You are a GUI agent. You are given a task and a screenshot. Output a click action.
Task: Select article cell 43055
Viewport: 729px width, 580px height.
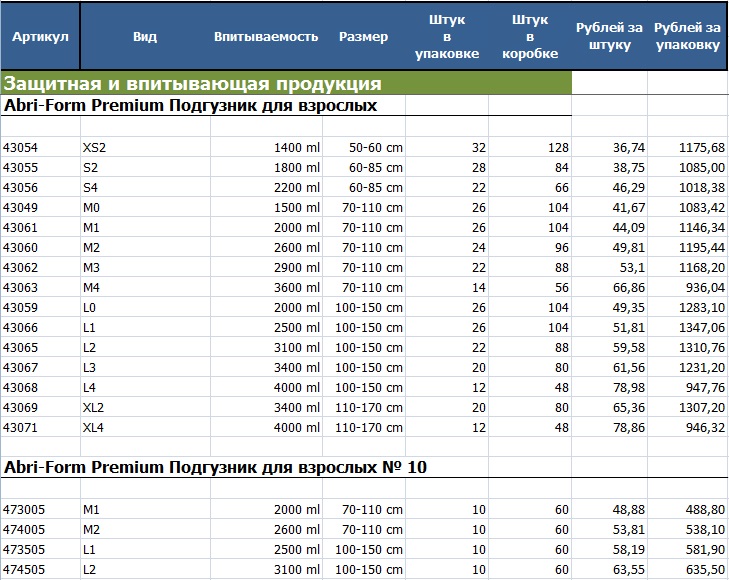coord(40,167)
